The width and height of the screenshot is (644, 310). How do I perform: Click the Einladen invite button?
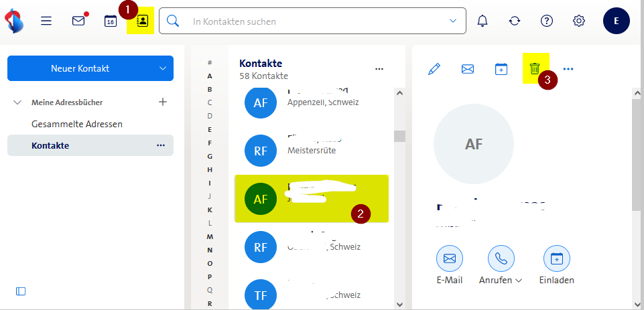(x=556, y=258)
